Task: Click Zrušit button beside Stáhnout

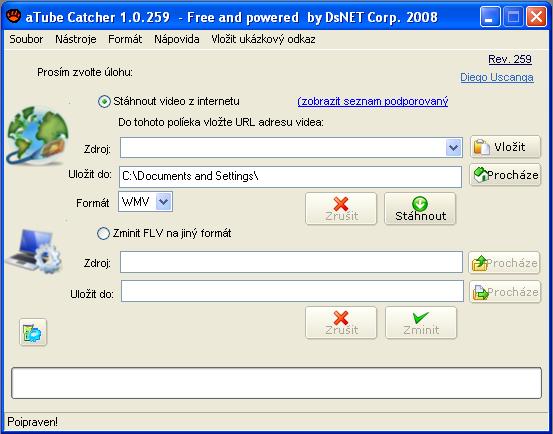Action: [341, 208]
